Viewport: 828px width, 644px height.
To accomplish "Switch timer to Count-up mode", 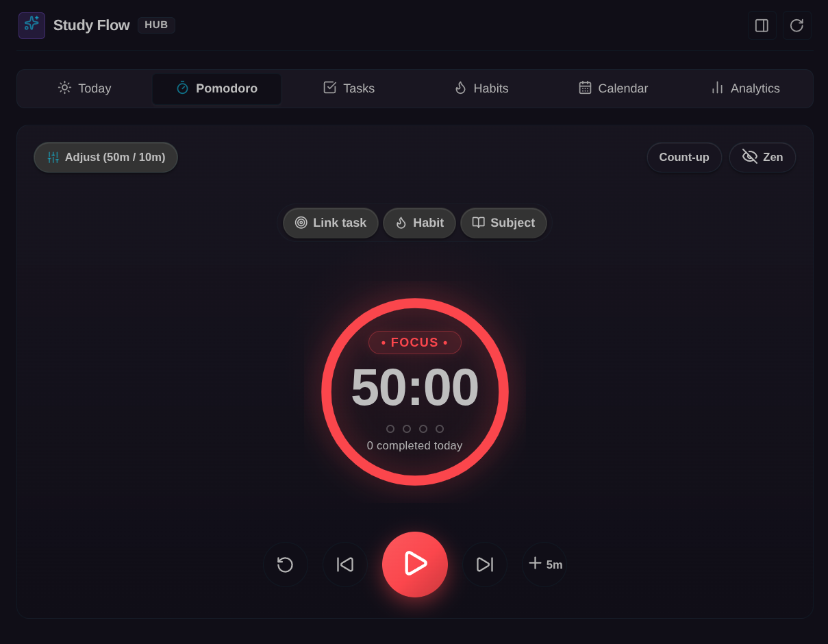I will pyautogui.click(x=684, y=157).
